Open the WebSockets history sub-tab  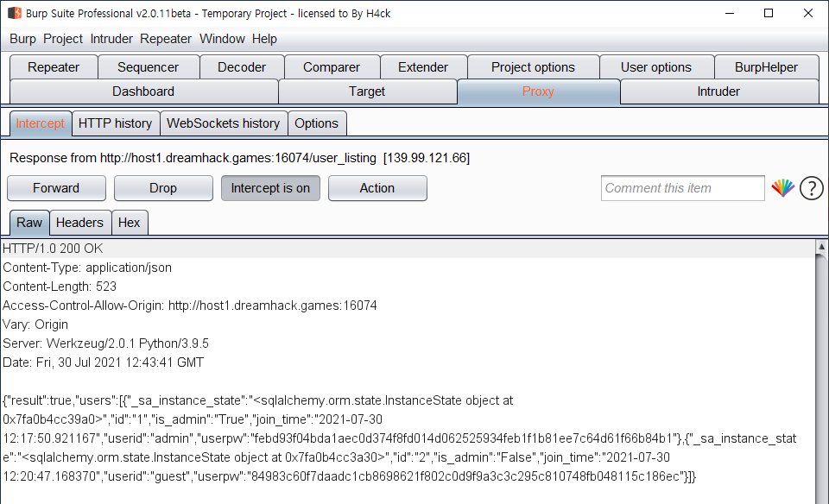point(223,123)
